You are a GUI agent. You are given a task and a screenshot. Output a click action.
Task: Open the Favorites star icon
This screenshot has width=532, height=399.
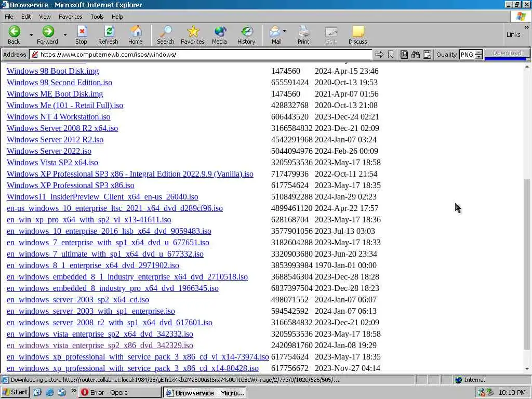(193, 32)
